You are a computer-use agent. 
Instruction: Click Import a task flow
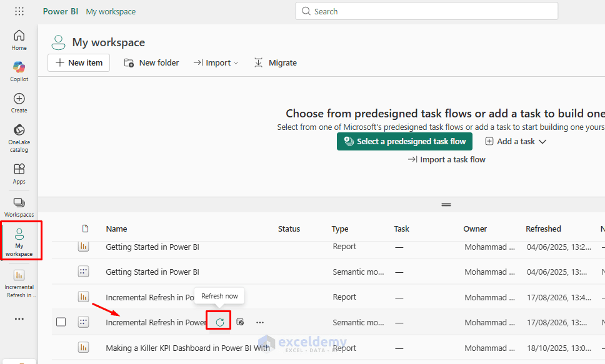(447, 160)
